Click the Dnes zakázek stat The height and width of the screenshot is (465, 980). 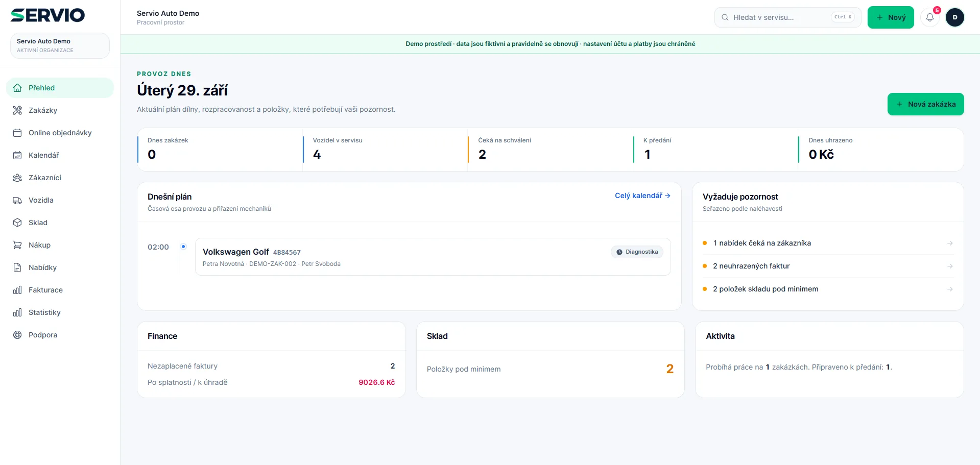point(220,149)
